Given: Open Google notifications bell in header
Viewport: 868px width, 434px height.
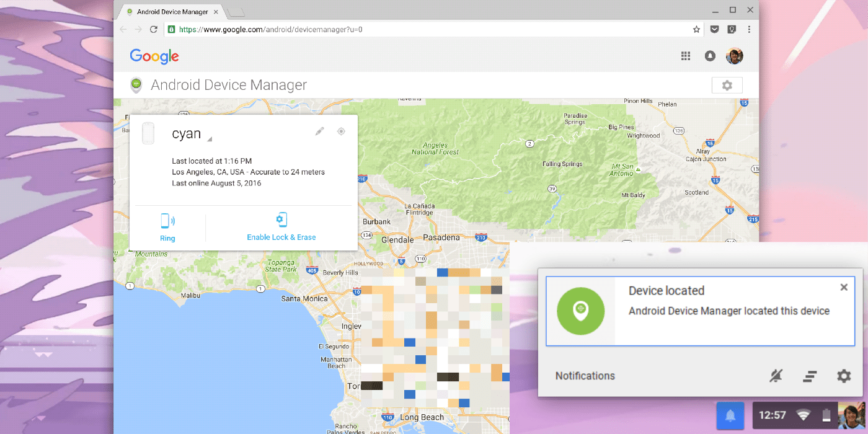Looking at the screenshot, I should coord(710,56).
